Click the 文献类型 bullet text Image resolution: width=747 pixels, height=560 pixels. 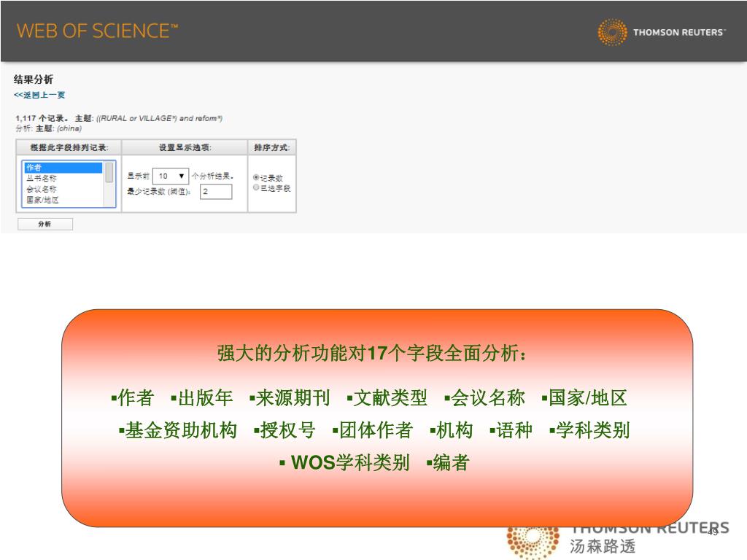pyautogui.click(x=387, y=397)
